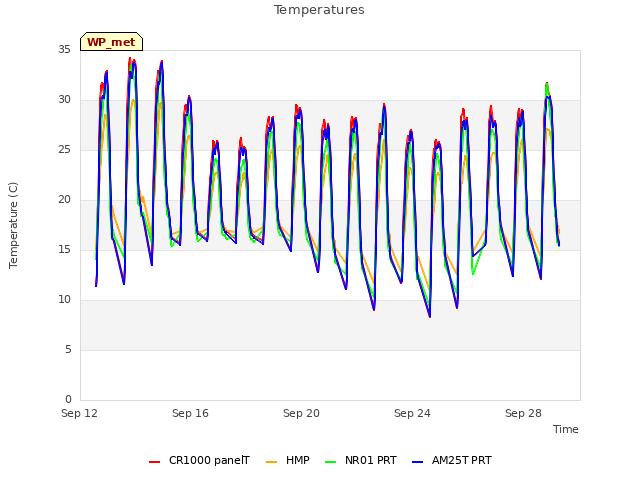Click the Temperature (C) axis label
The image size is (640, 480).
pyautogui.click(x=13, y=225)
